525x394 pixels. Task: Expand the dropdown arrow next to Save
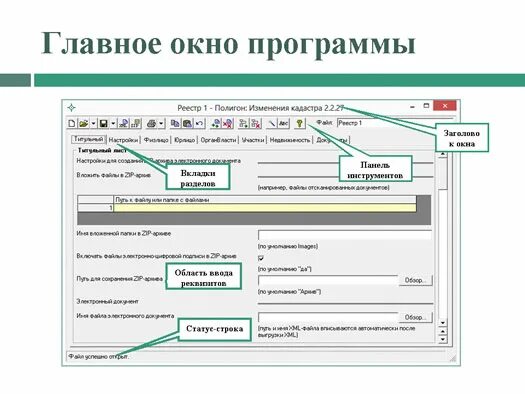click(113, 124)
